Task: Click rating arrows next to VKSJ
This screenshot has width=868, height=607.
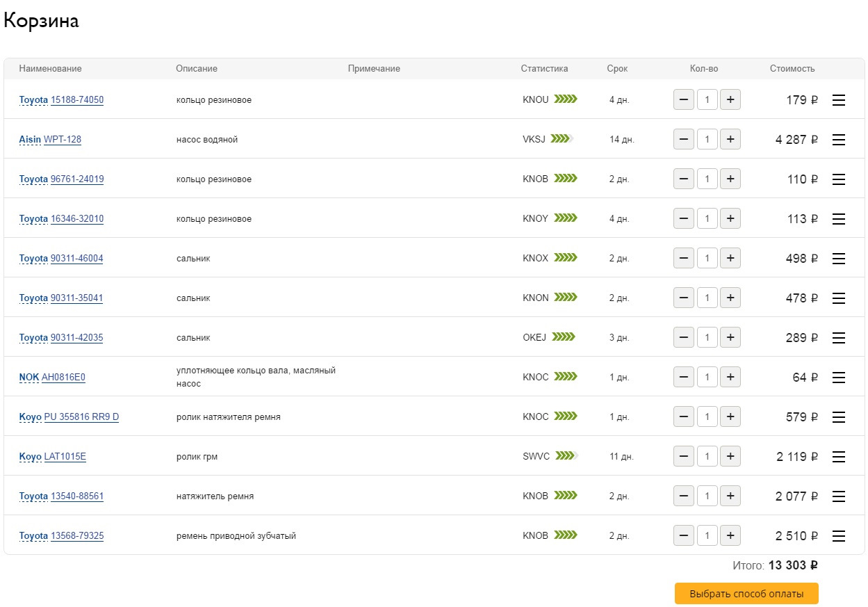Action: tap(562, 139)
